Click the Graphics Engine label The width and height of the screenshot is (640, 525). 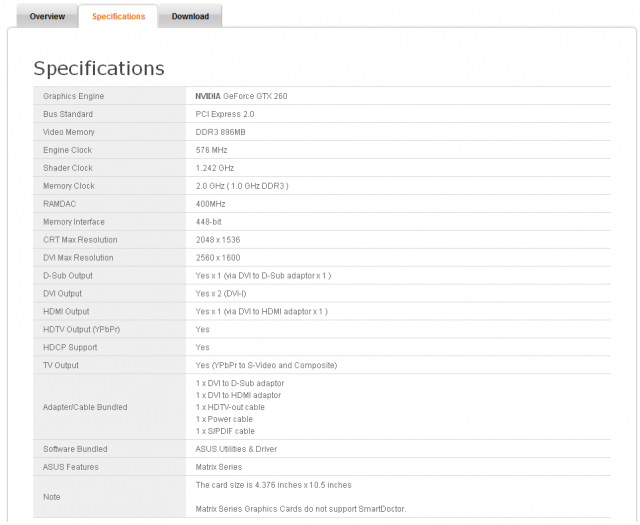click(73, 96)
